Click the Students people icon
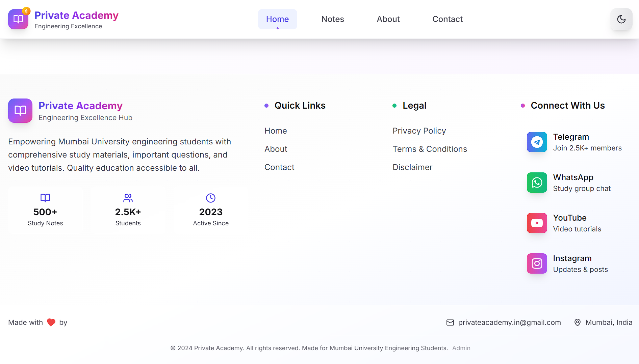 tap(128, 198)
